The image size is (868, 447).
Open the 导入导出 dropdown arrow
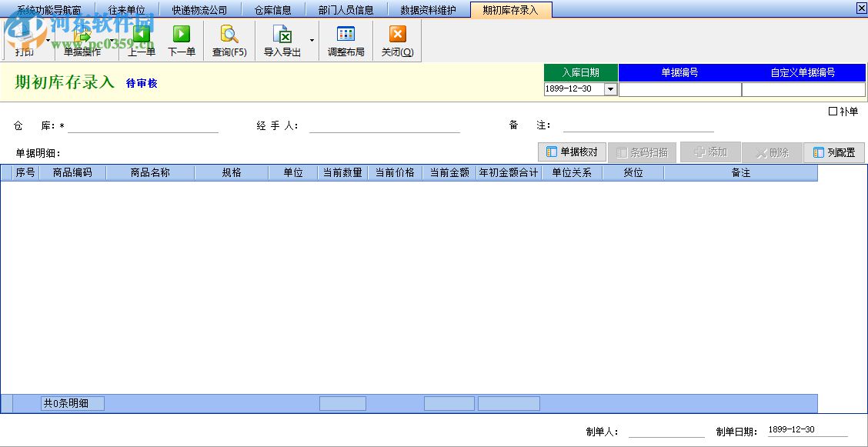tap(312, 40)
